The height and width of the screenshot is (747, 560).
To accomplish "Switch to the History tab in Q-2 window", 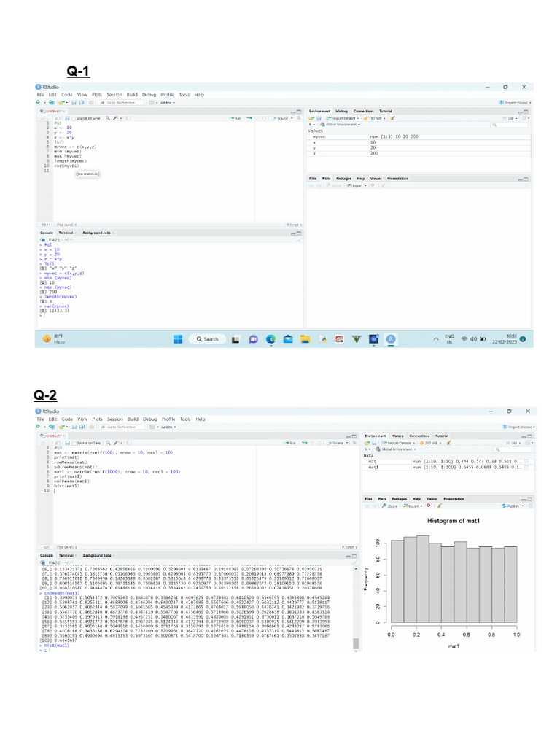I will coord(397,435).
